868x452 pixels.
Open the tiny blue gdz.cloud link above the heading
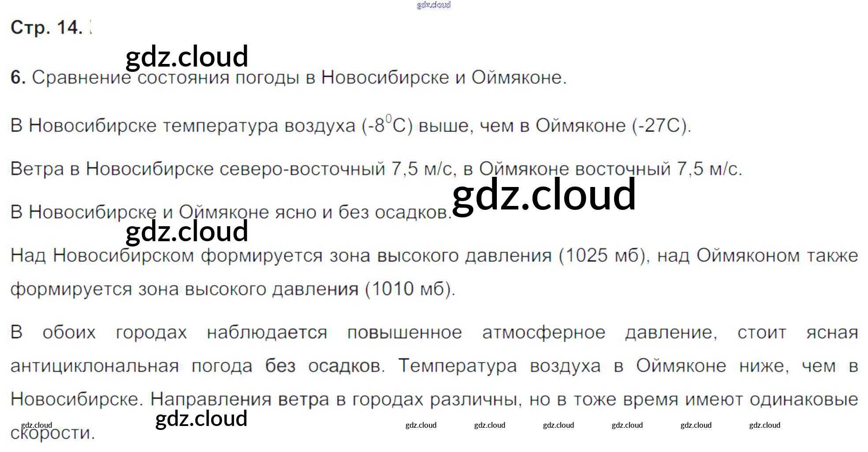point(433,5)
